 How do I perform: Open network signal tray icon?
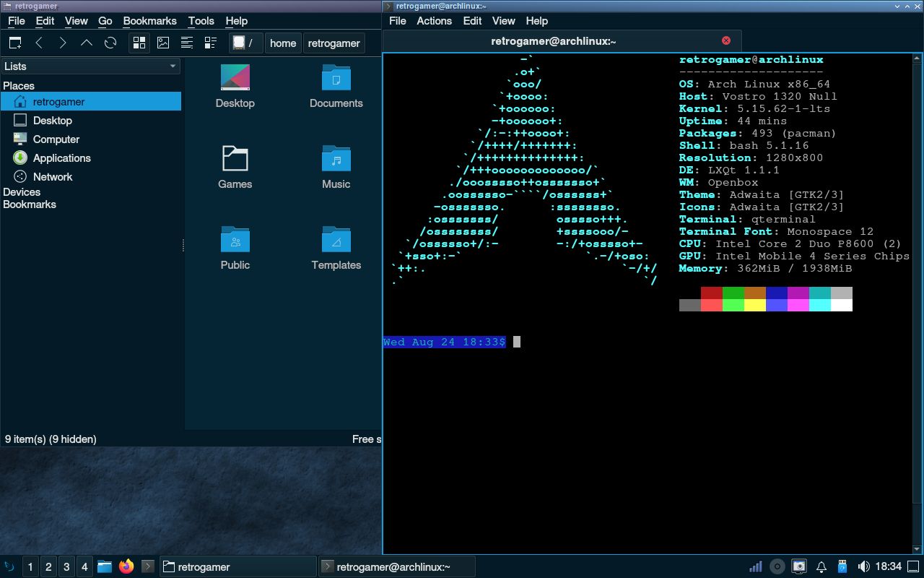(755, 566)
